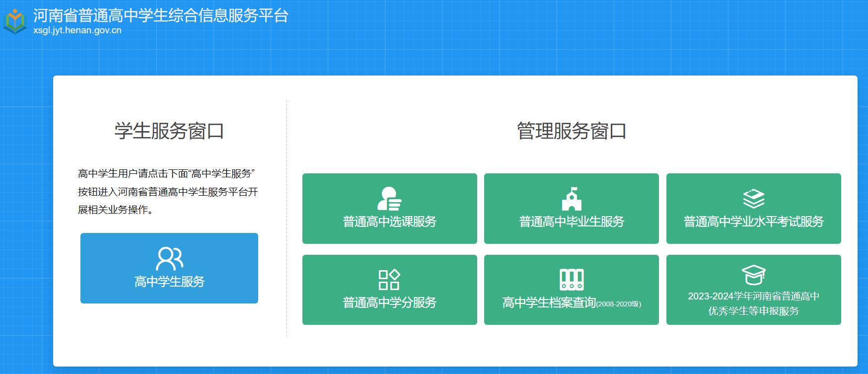Click the two-people icon on 高中学生服务

(169, 259)
